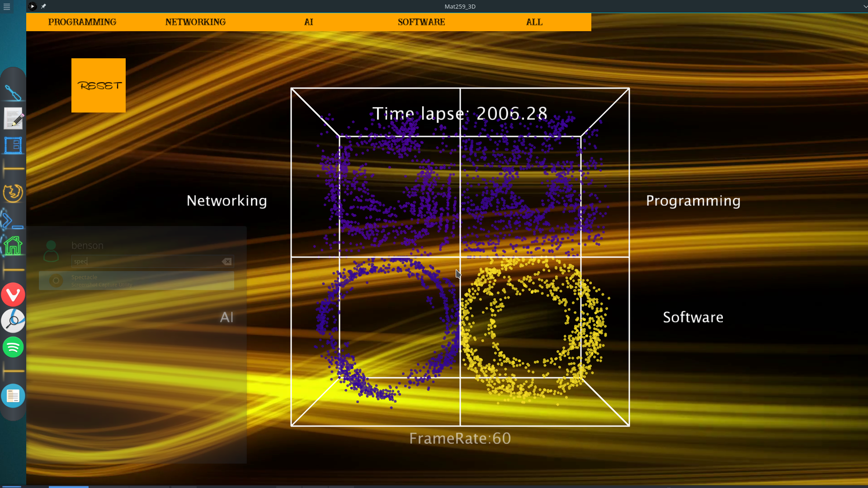Image resolution: width=868 pixels, height=488 pixels.
Task: Open the green home folder icon
Action: pos(13,246)
